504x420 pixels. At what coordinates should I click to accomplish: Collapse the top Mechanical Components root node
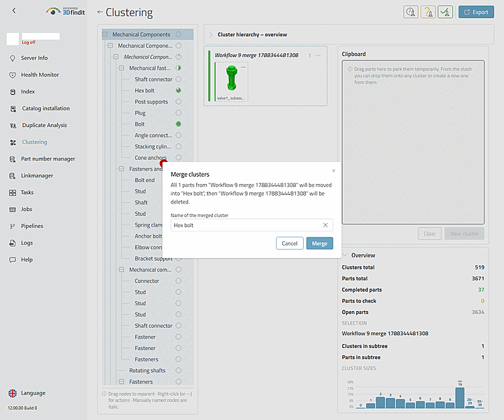[x=105, y=34]
